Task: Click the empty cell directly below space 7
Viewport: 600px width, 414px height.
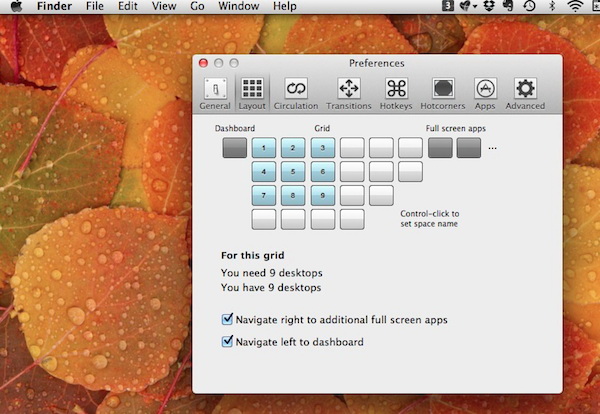Action: click(264, 220)
